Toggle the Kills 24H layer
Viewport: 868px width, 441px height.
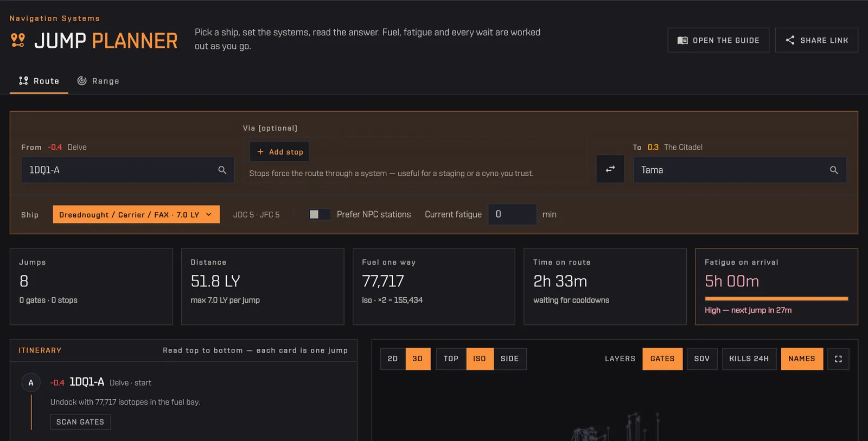[x=749, y=359]
